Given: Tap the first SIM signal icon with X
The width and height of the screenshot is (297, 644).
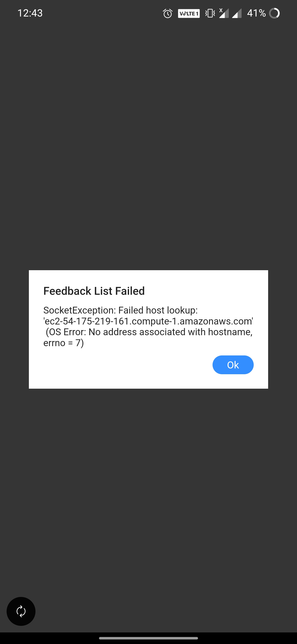Looking at the screenshot, I should pos(224,13).
